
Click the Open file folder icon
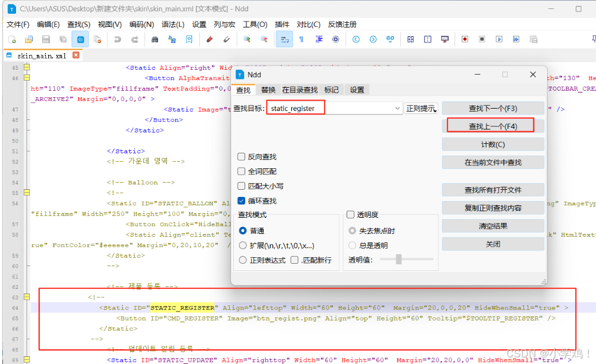tap(29, 39)
